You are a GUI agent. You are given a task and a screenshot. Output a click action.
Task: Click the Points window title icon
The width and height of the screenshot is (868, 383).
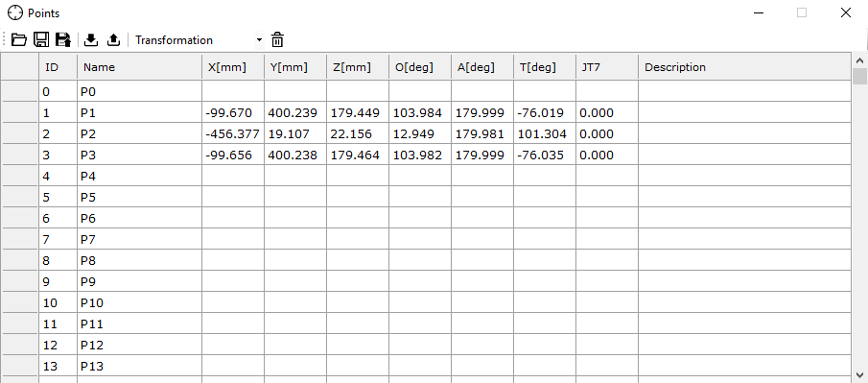click(x=15, y=12)
